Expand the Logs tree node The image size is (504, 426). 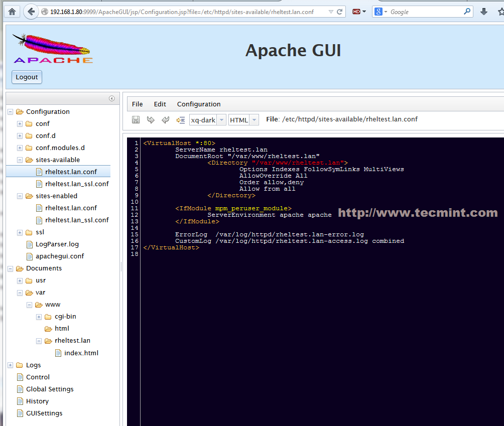coord(10,365)
